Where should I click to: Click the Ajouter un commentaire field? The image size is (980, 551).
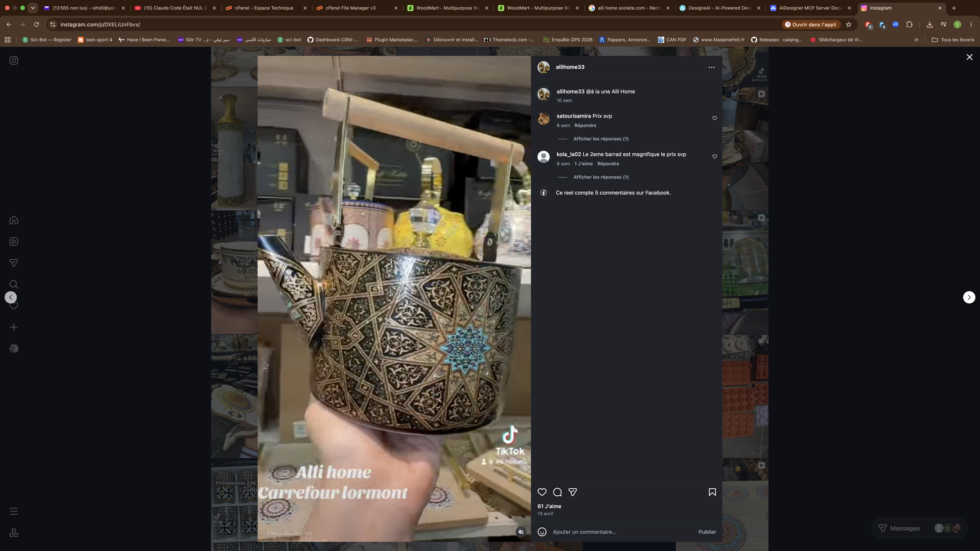(x=622, y=532)
